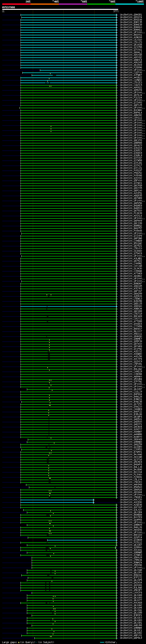Open the UniRef100_Q9BME7 label
Viewport: 146px width, 644px height.
131,339
